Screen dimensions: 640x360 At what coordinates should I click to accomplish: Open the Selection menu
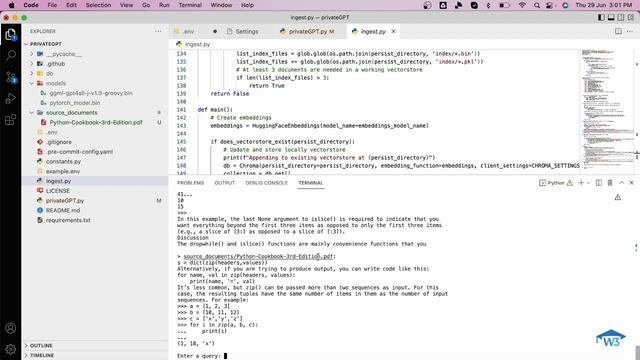point(98,5)
